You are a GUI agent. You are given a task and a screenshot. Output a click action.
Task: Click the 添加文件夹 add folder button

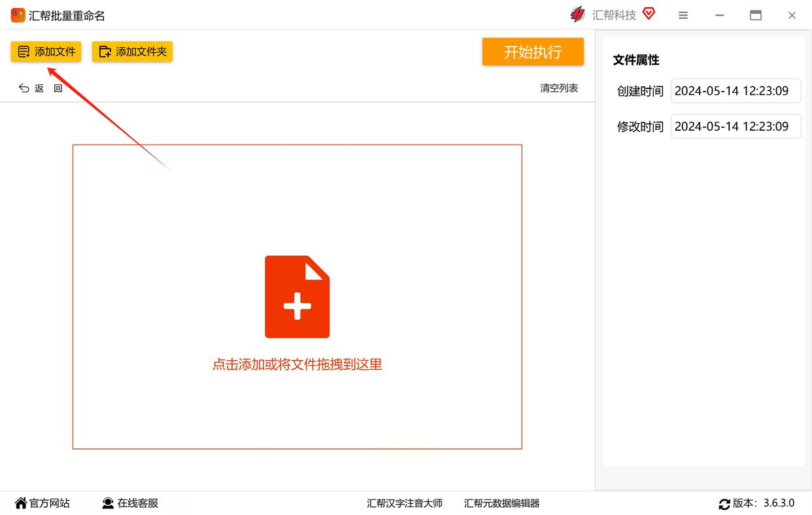(132, 52)
